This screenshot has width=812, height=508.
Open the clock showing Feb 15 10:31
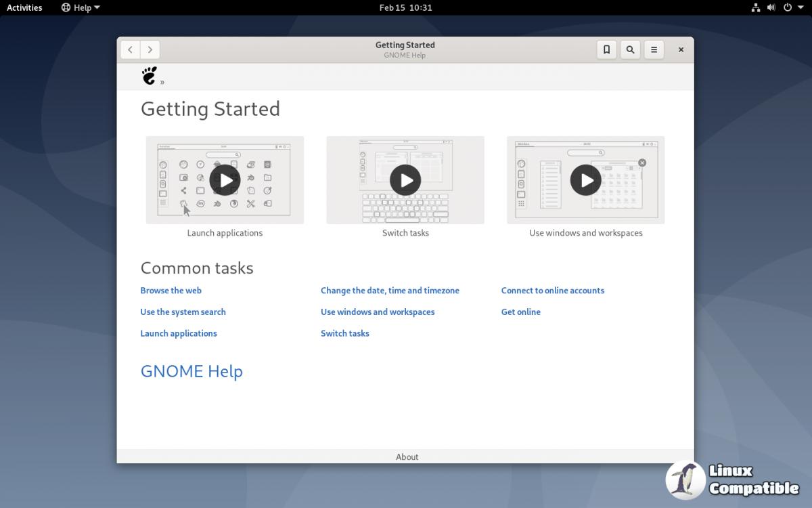405,7
